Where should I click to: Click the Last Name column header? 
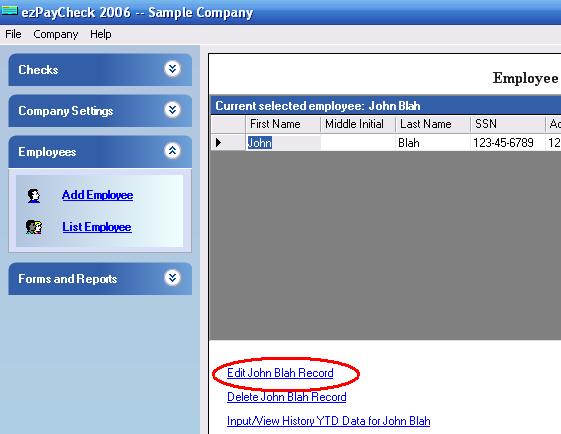(433, 124)
